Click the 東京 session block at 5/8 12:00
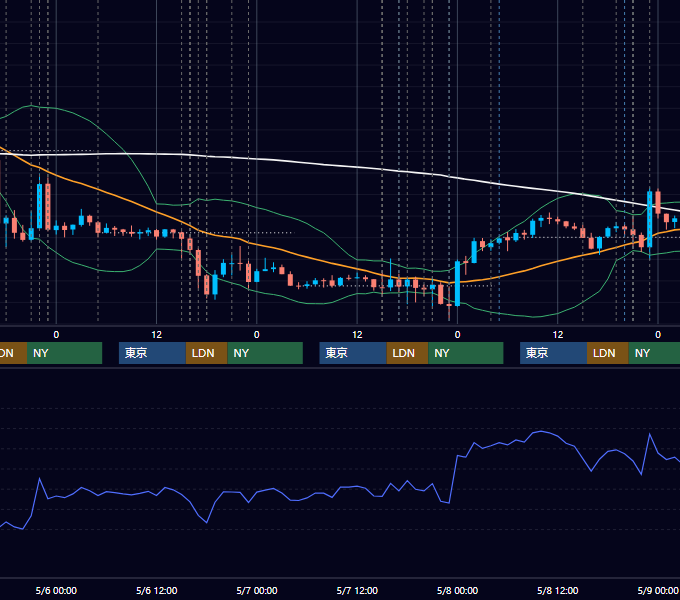This screenshot has height=600, width=680. pos(553,353)
